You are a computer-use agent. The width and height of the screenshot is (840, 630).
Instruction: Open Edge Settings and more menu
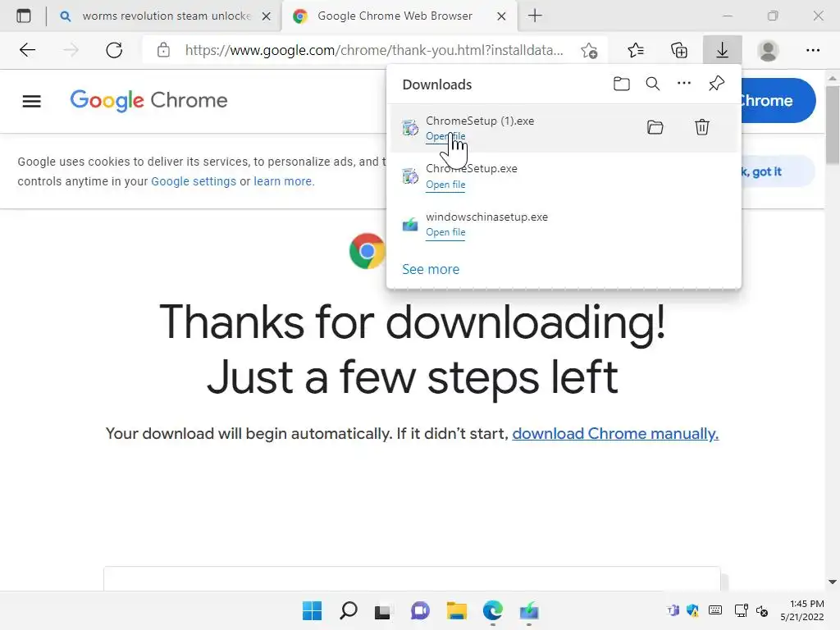[x=813, y=50]
